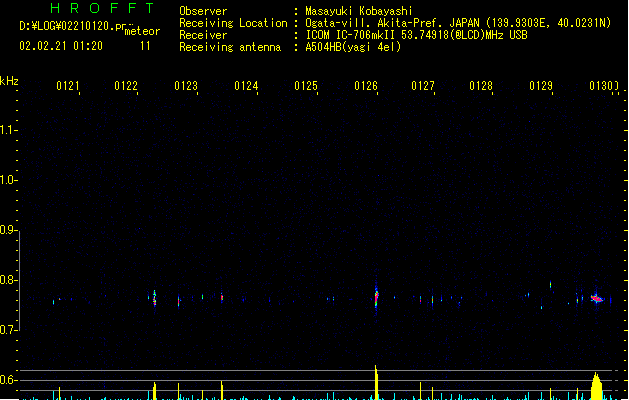Click time marker 0121
This screenshot has height=400, width=629.
tap(68, 86)
